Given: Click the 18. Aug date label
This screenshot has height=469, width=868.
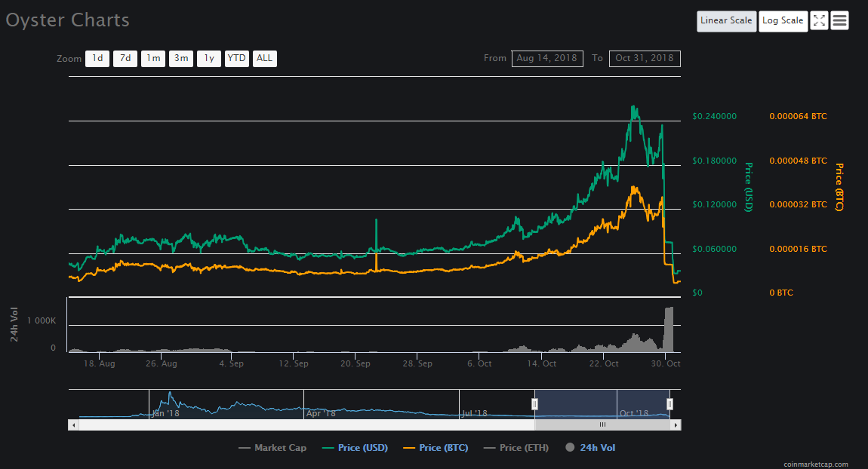Looking at the screenshot, I should point(100,363).
